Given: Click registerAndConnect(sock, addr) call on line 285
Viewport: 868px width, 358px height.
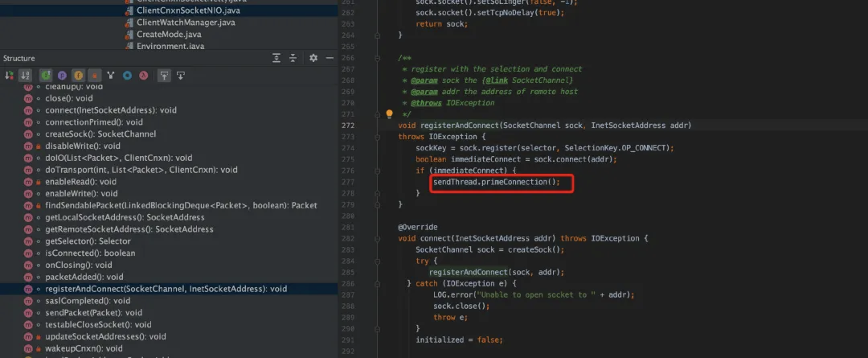Looking at the screenshot, I should [497, 273].
